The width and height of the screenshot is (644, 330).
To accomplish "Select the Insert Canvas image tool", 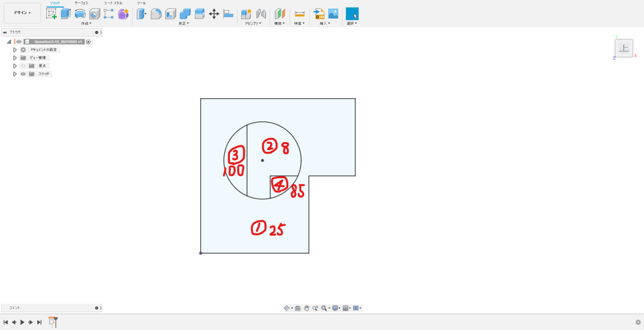I will 333,14.
